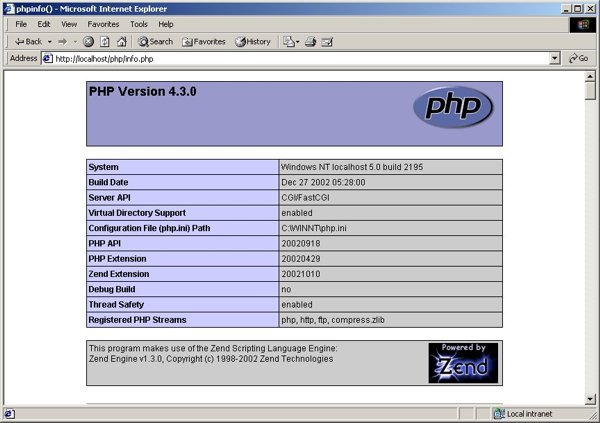Click the Go button
The height and width of the screenshot is (423, 600).
tap(578, 59)
